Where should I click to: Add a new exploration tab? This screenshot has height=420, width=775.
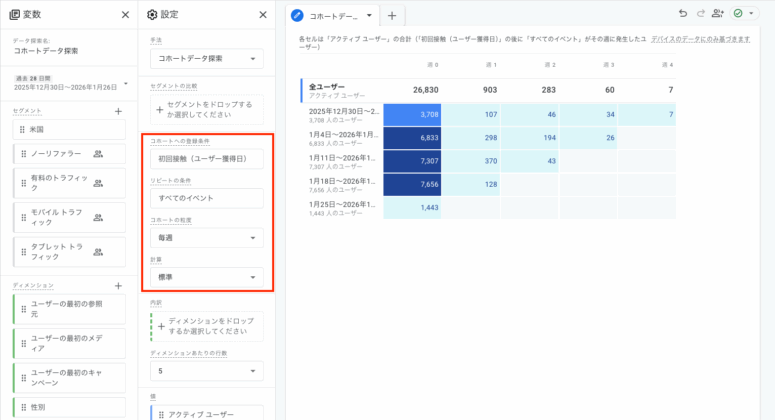pos(392,16)
